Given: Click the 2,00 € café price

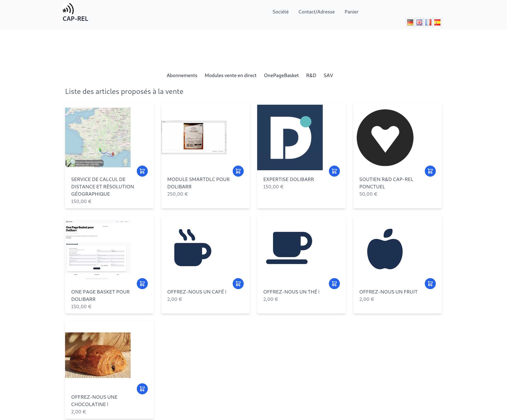Looking at the screenshot, I should 174,299.
